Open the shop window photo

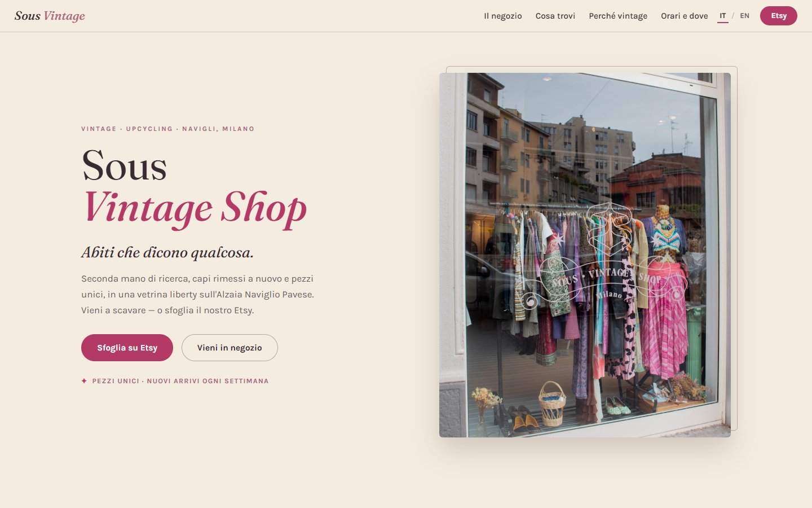click(585, 255)
